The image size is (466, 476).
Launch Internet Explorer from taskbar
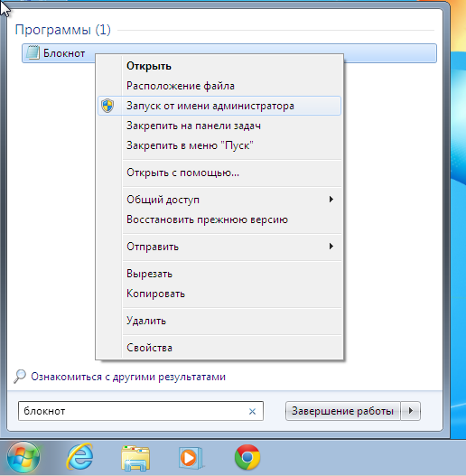(x=79, y=457)
